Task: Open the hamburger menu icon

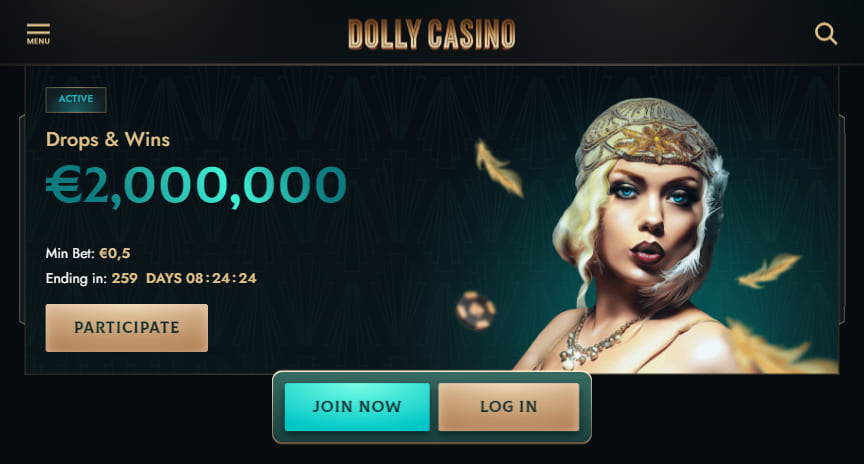Action: click(x=38, y=29)
